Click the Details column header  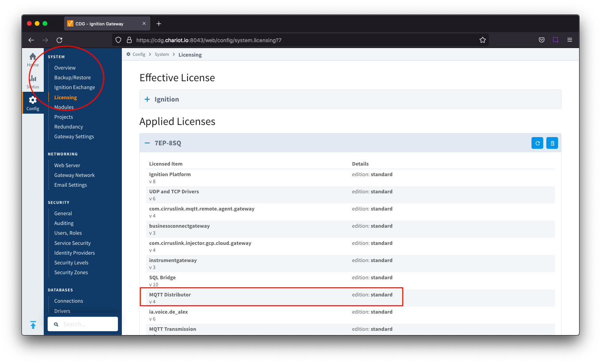pos(360,164)
